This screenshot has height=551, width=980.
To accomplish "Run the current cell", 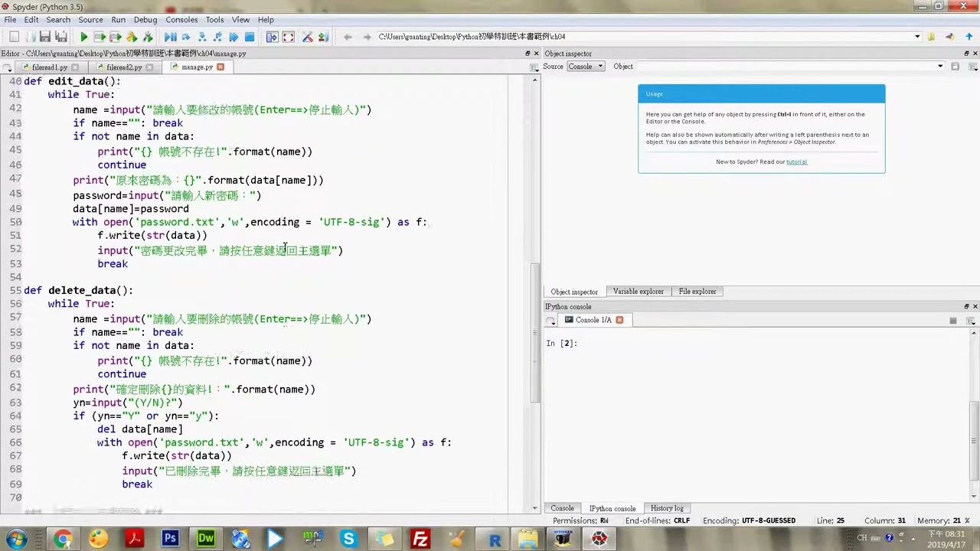I will click(x=100, y=37).
